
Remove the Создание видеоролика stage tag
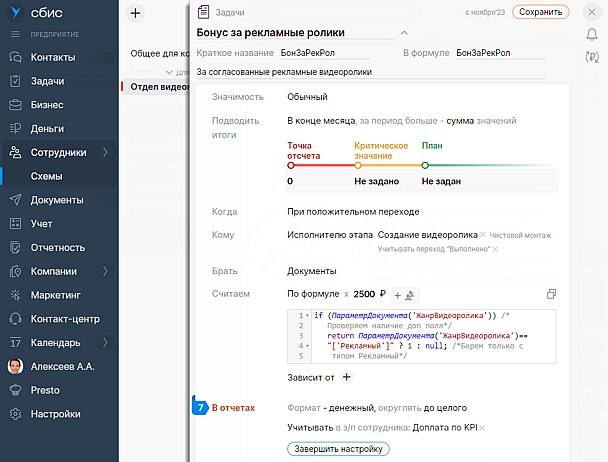[x=482, y=235]
